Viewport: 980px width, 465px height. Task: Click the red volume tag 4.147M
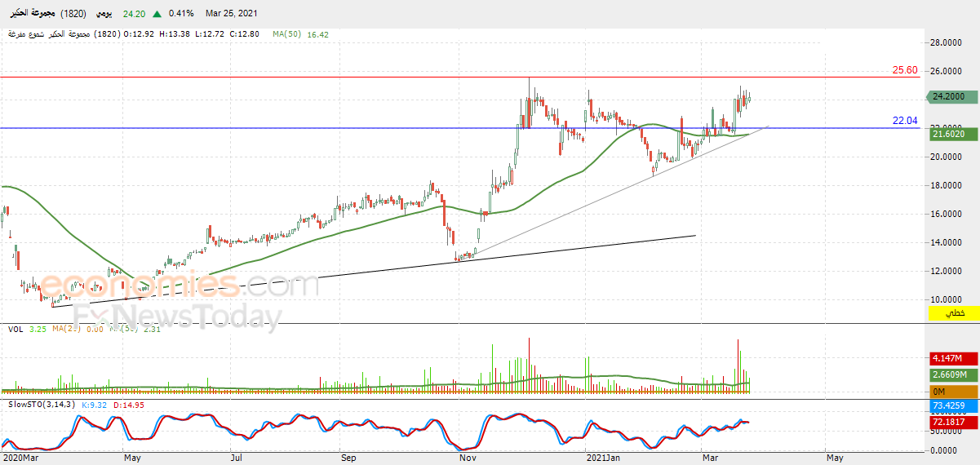[952, 358]
